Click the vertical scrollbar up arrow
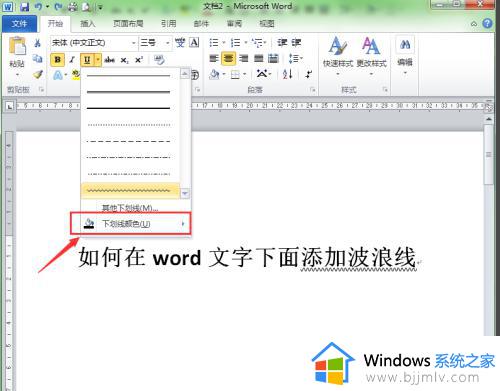Image resolution: width=500 pixels, height=391 pixels. (x=489, y=119)
